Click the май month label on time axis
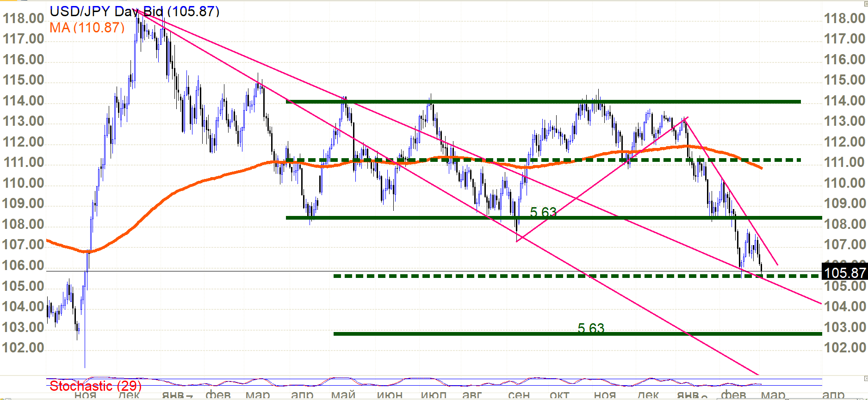The height and width of the screenshot is (400, 868). point(343,394)
